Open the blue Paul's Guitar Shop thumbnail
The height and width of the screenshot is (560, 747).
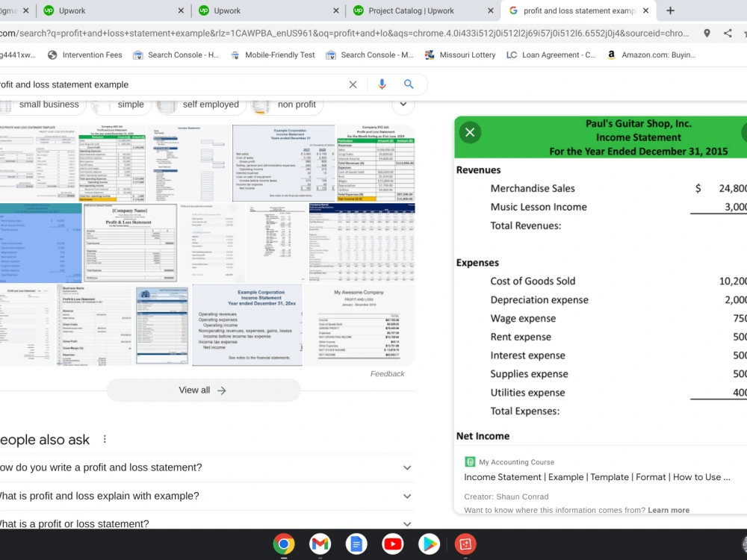click(40, 243)
